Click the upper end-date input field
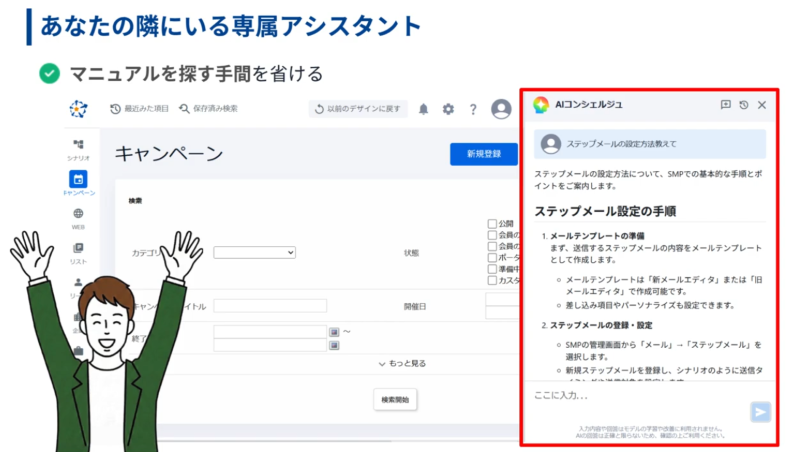 (270, 332)
